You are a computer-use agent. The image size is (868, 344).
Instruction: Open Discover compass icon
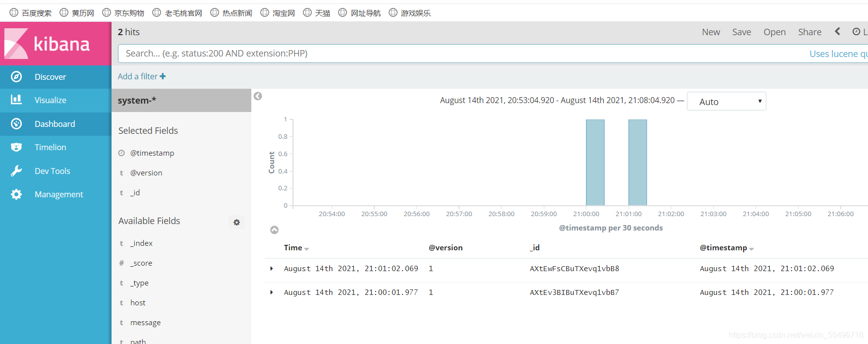pyautogui.click(x=16, y=77)
